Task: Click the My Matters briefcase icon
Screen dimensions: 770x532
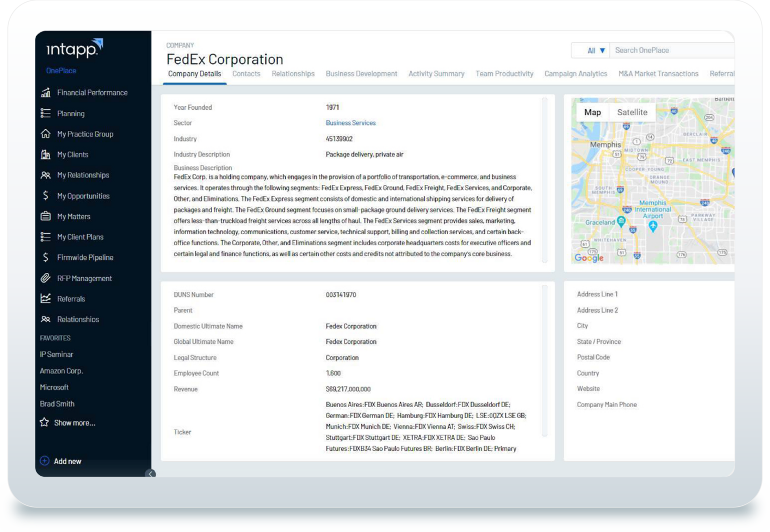Action: [46, 216]
